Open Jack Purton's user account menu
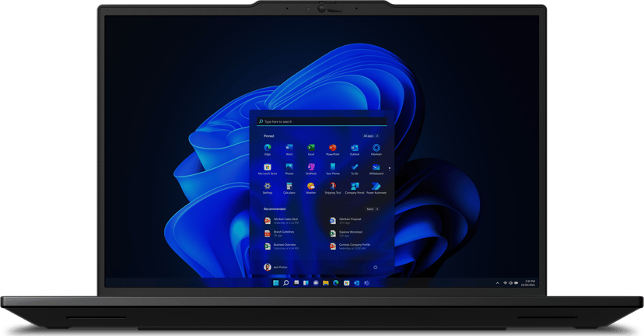Screen dimensions: 644x336 [x=277, y=267]
